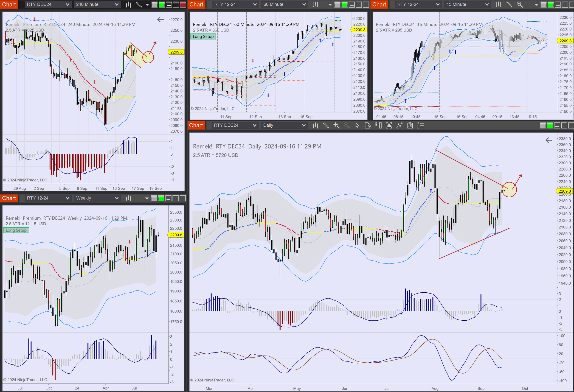Toggle the gray indicator box on the Daily toolbar
Viewport: 574px width, 392px height.
(543, 125)
